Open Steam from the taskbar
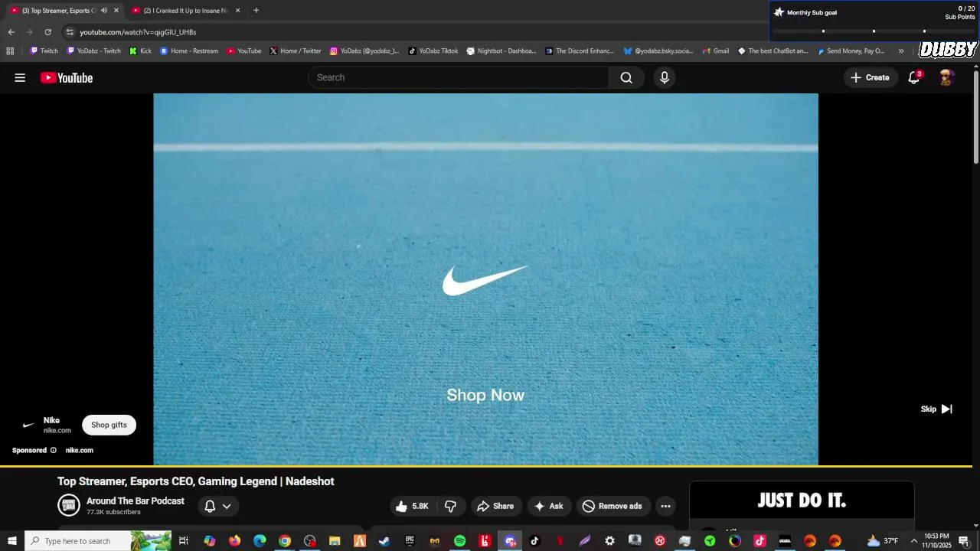This screenshot has height=551, width=980. tap(384, 541)
